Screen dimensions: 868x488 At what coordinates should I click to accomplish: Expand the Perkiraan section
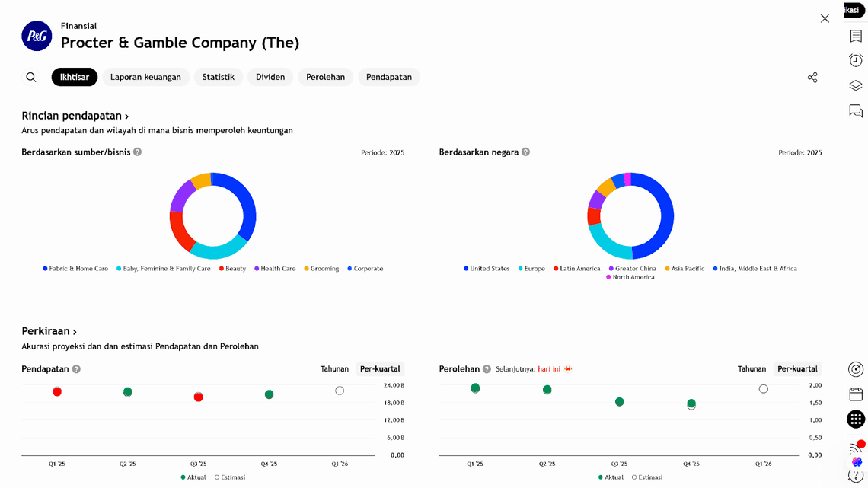[49, 332]
